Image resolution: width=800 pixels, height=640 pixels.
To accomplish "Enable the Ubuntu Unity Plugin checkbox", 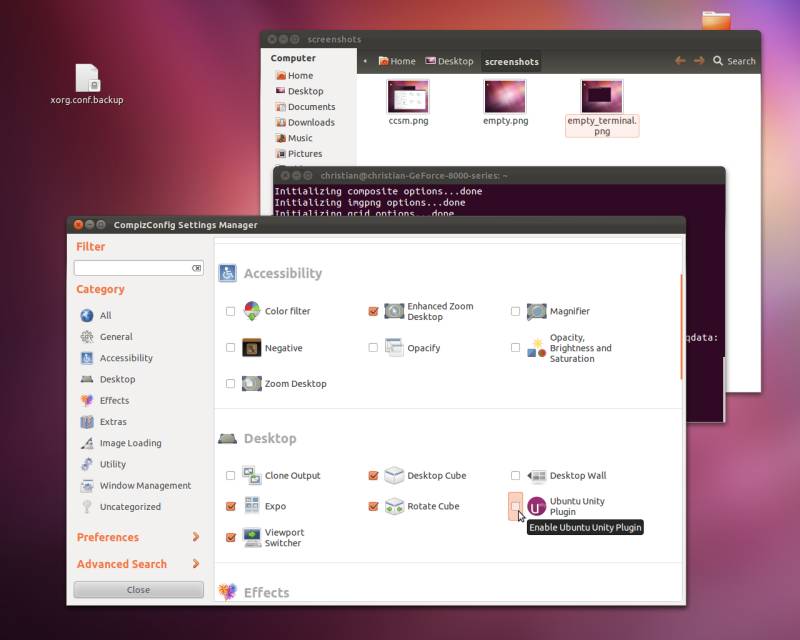I will 515,506.
